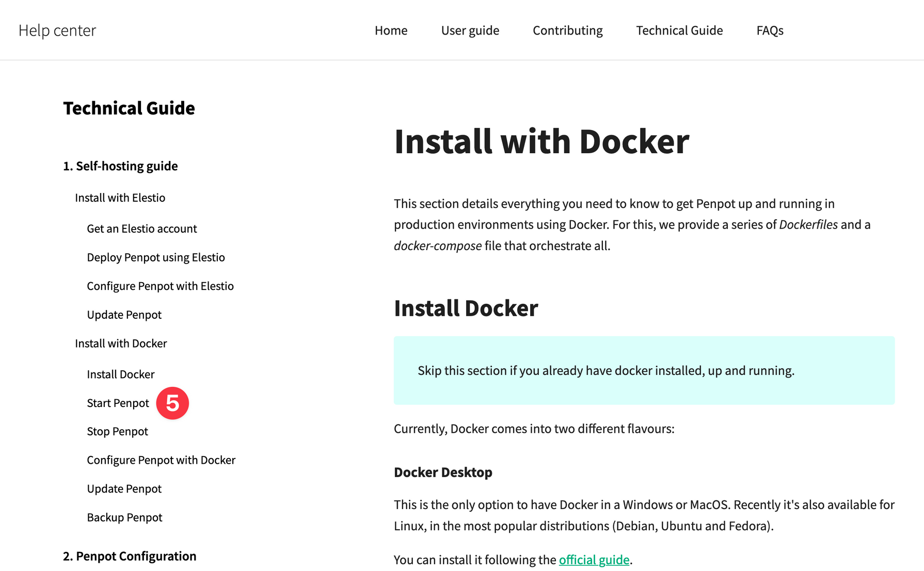
Task: Open the Backup Penpot page
Action: click(x=124, y=517)
